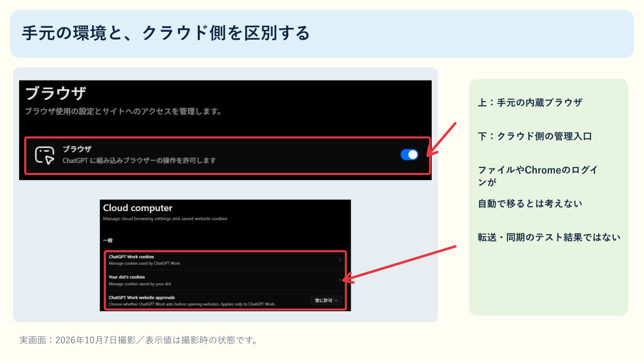Click the browser cursor icon in ブラウザ row
Image resolution: width=644 pixels, height=362 pixels.
point(44,155)
